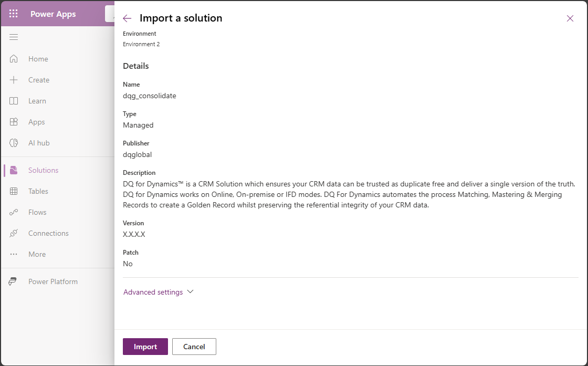
Task: Open Connections in the sidebar
Action: [x=48, y=233]
